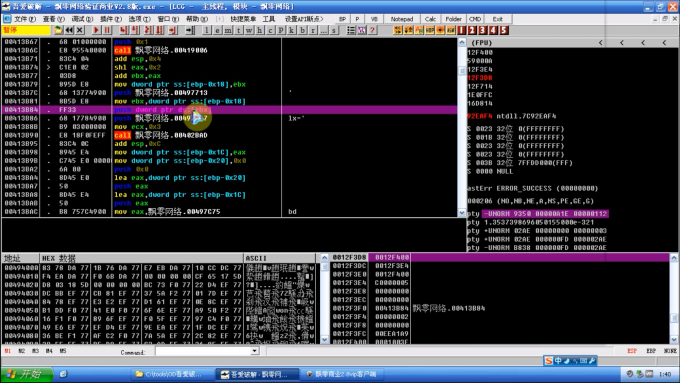
Task: Open the Call stack via the 'k' icon
Action: (291, 30)
